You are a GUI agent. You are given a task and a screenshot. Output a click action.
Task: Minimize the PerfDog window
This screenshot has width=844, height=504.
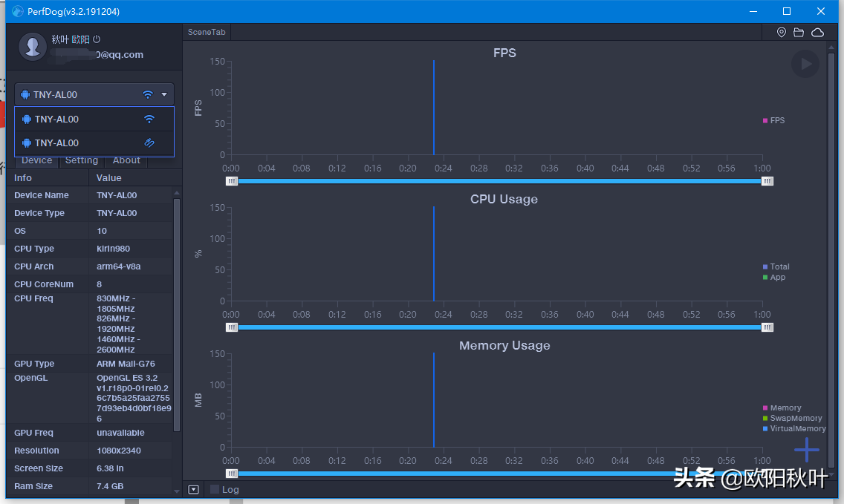pyautogui.click(x=753, y=11)
